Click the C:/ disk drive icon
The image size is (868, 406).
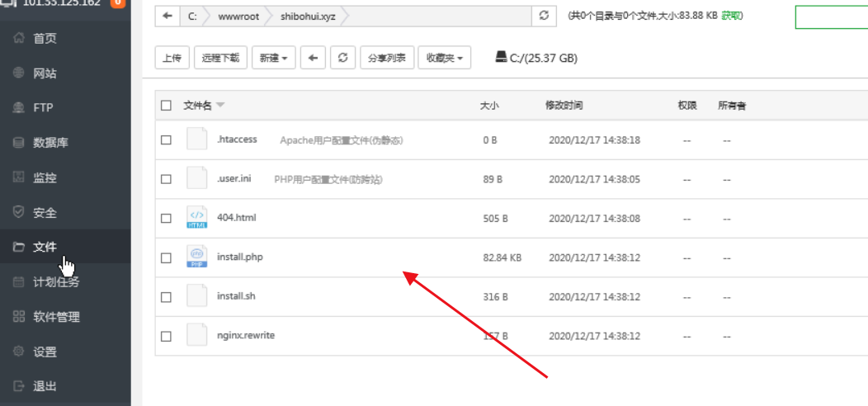(x=501, y=57)
